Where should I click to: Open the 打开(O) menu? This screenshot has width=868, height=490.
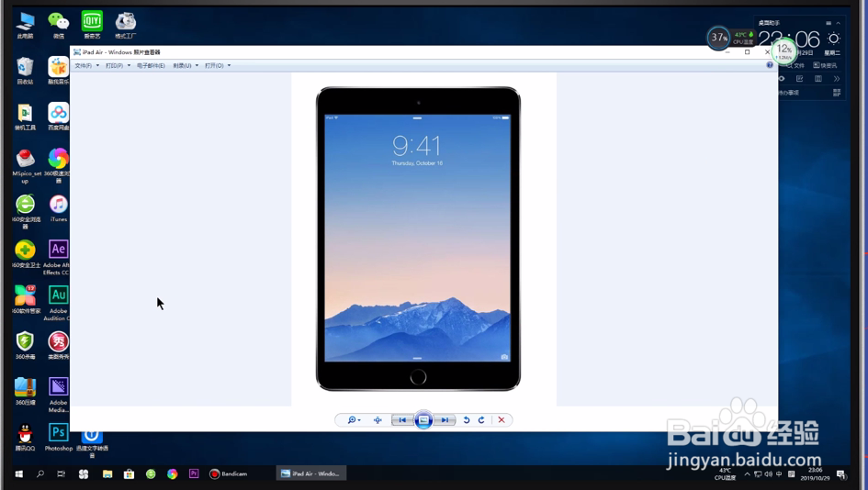(x=218, y=66)
